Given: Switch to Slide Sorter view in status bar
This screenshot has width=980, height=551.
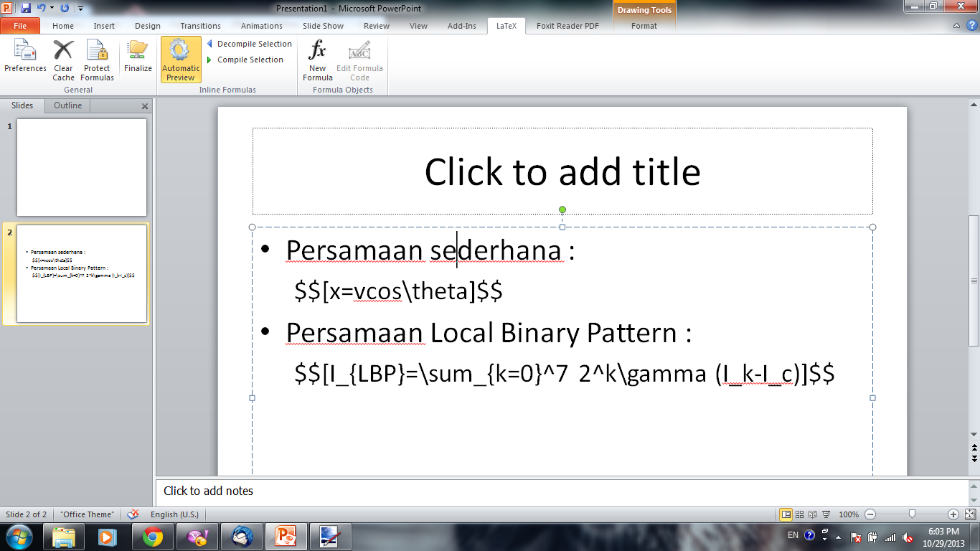Looking at the screenshot, I should click(x=798, y=514).
